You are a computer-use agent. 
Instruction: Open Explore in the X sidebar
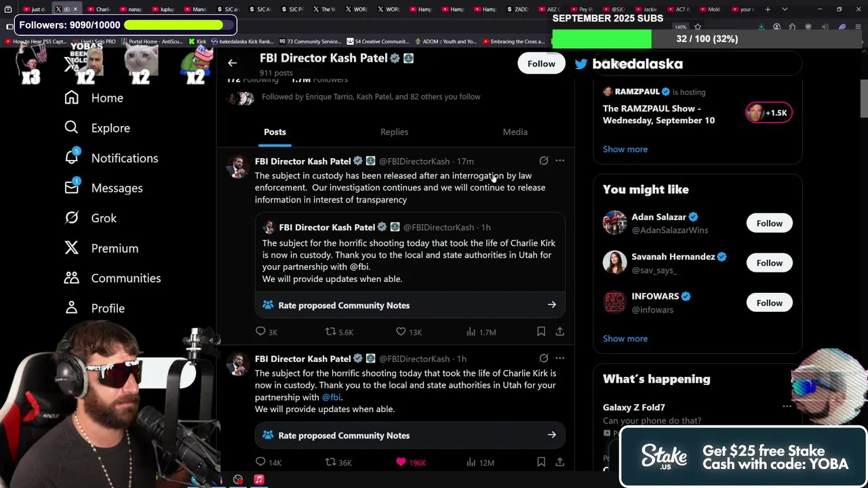(96, 127)
